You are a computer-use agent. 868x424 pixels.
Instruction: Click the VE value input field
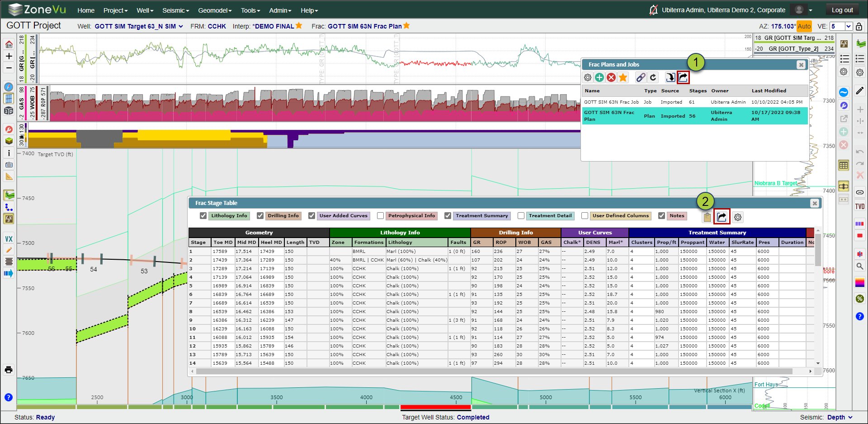point(837,26)
